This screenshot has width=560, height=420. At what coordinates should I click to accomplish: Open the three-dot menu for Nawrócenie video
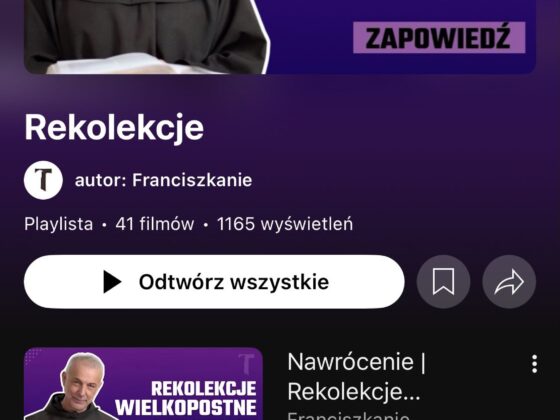pos(534,364)
